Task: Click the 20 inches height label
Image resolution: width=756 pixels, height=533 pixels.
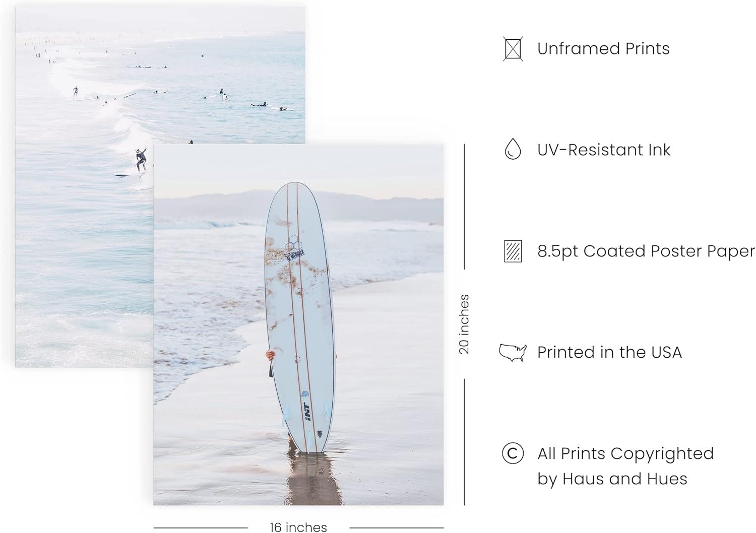Action: pos(464,324)
